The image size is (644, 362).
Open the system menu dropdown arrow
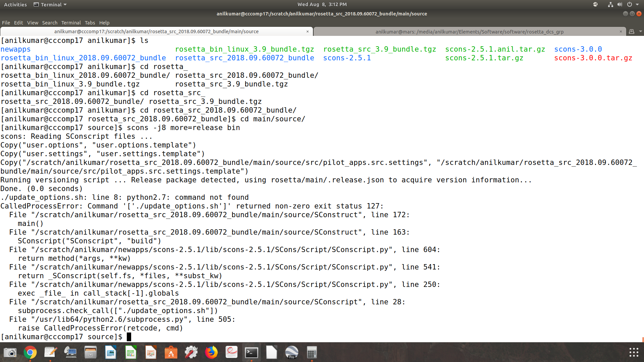(x=637, y=5)
